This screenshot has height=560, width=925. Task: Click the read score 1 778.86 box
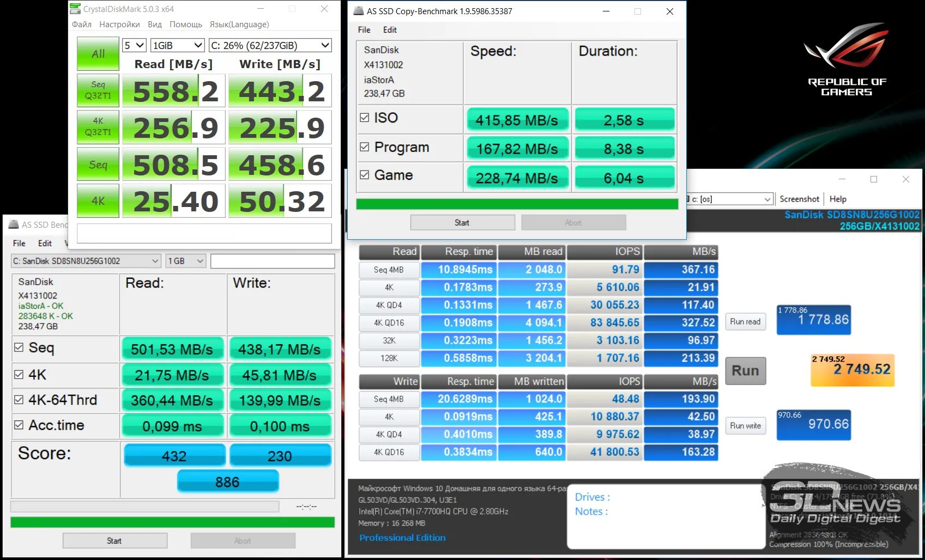814,319
